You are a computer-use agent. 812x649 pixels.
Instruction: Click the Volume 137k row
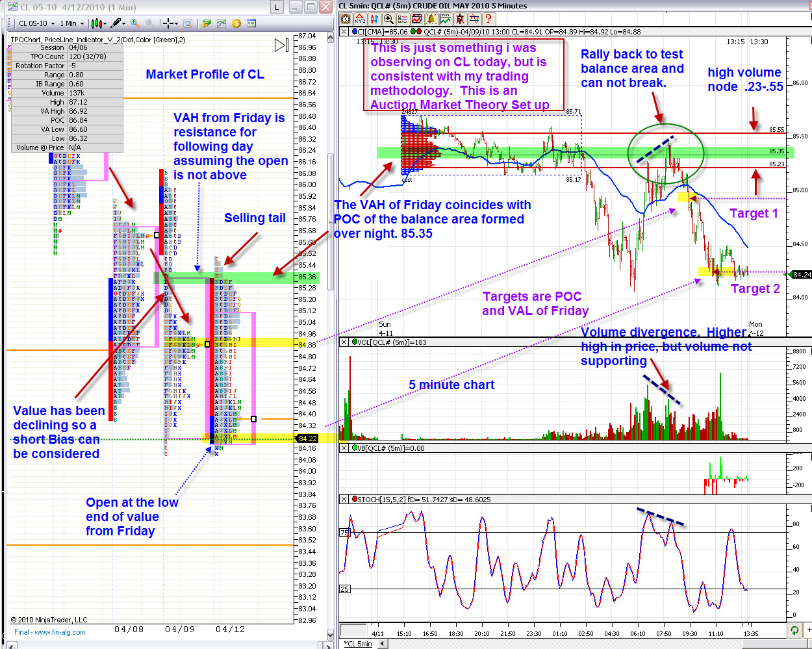pos(67,93)
